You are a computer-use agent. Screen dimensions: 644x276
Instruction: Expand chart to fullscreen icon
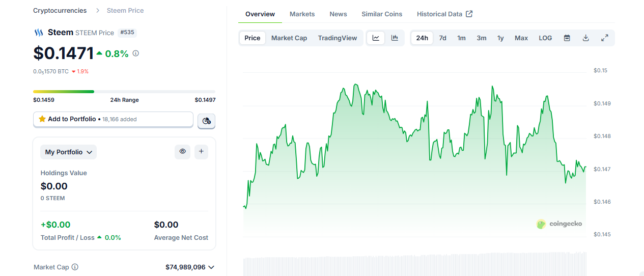click(x=605, y=38)
